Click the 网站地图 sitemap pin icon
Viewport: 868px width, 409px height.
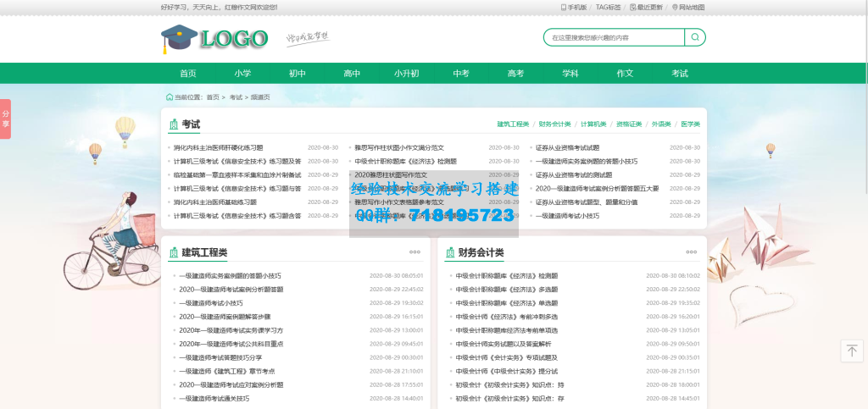(675, 7)
